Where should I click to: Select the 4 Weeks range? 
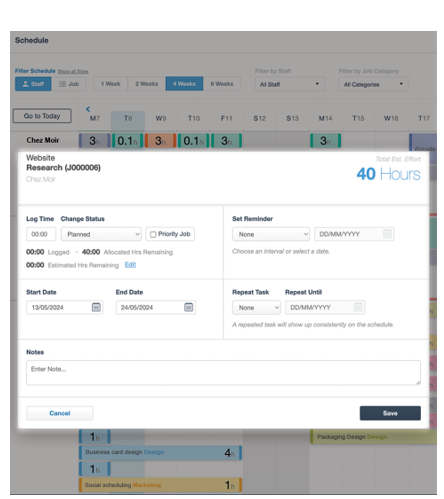click(184, 84)
